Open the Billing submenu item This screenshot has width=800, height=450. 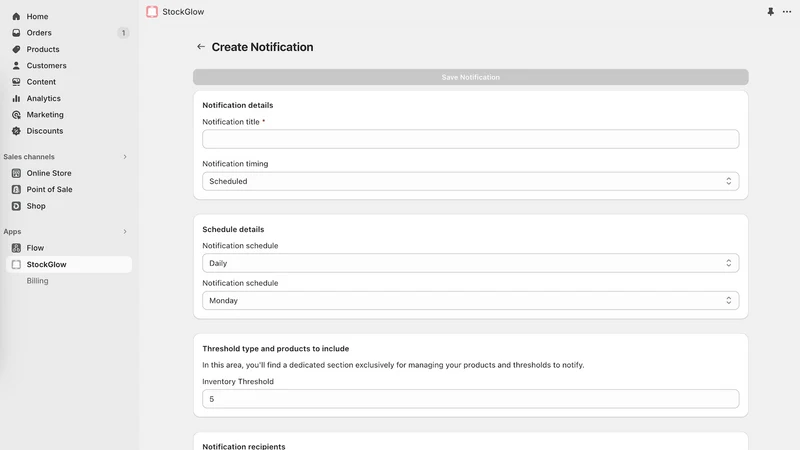(x=37, y=281)
